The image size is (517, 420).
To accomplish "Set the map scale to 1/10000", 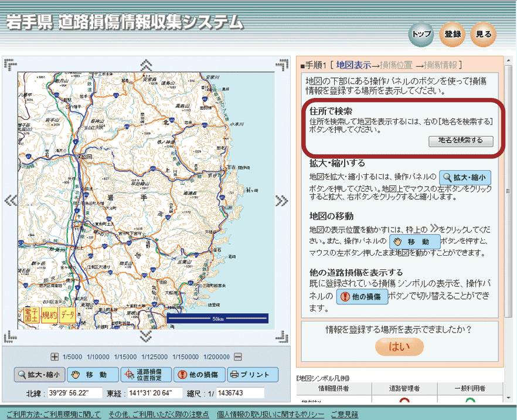I will point(98,357).
